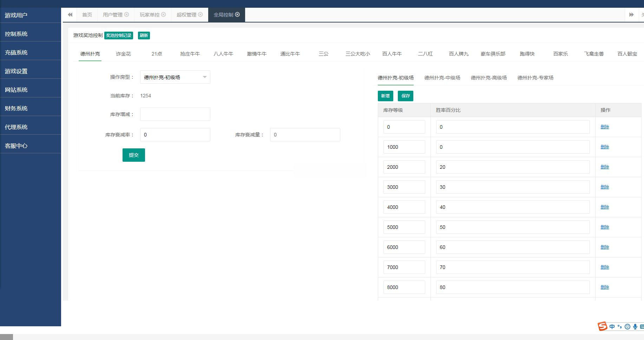The height and width of the screenshot is (340, 644).
Task: Click the 保存 save button
Action: [405, 96]
